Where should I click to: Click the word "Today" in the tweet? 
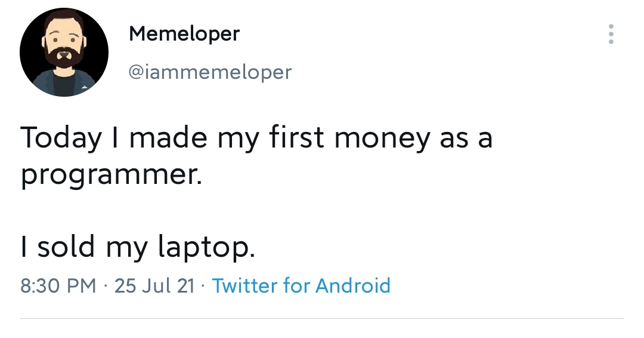point(61,138)
